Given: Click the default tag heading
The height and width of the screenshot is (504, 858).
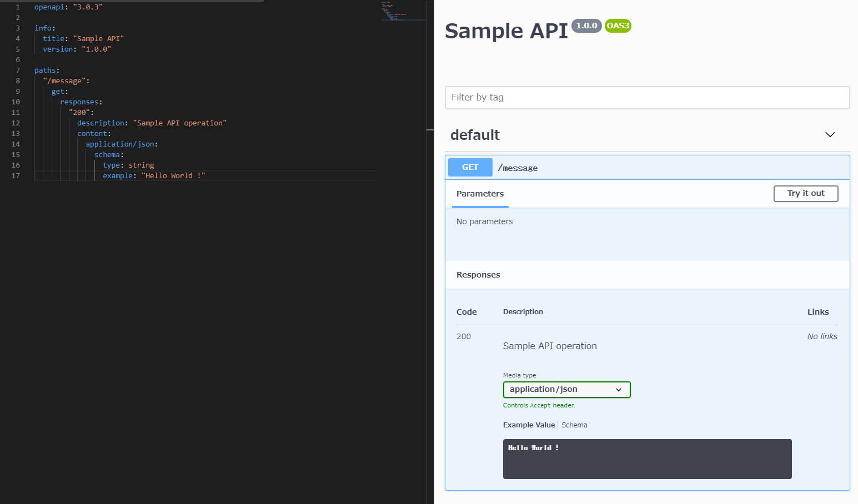Looking at the screenshot, I should coord(475,135).
